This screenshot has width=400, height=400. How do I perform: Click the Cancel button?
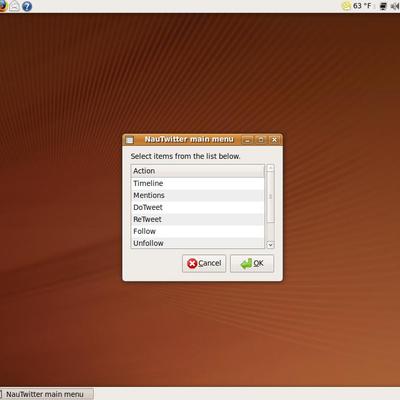tap(204, 264)
